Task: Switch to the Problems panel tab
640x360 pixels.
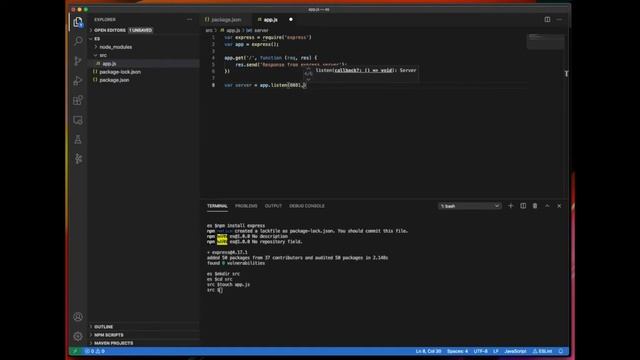Action: coord(246,206)
